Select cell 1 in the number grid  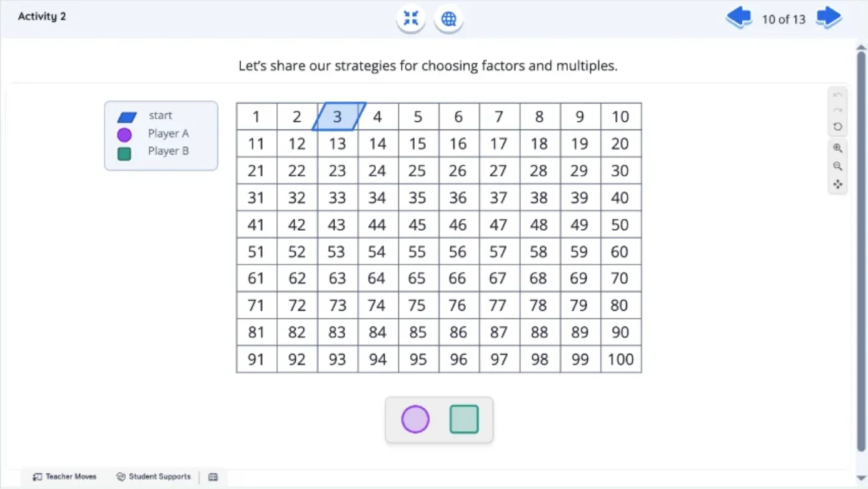point(256,117)
